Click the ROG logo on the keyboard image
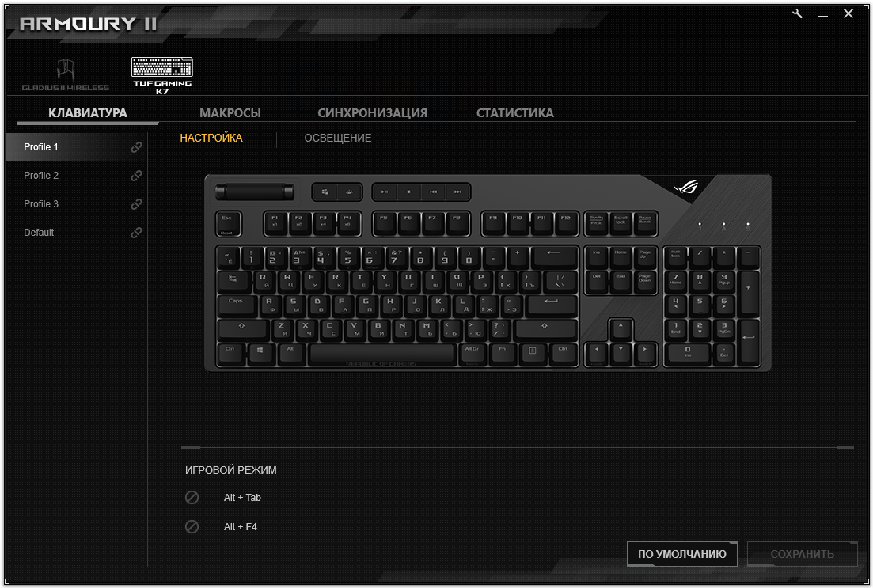The height and width of the screenshot is (588, 873). coord(686,187)
